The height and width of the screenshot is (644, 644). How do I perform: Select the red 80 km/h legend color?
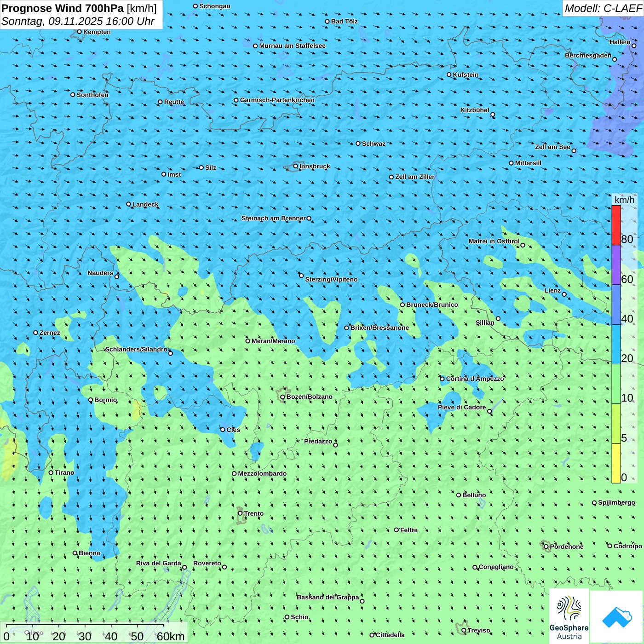click(x=616, y=225)
